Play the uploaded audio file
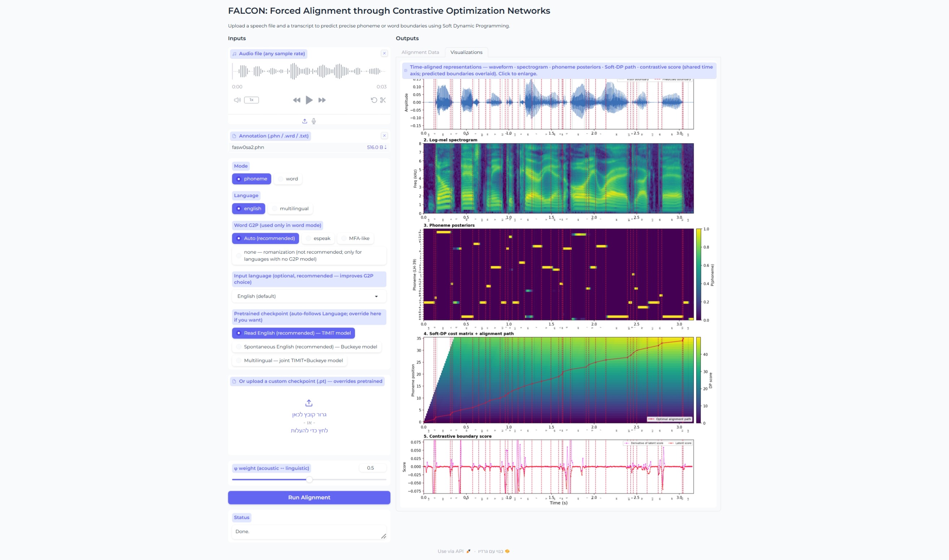 point(309,100)
